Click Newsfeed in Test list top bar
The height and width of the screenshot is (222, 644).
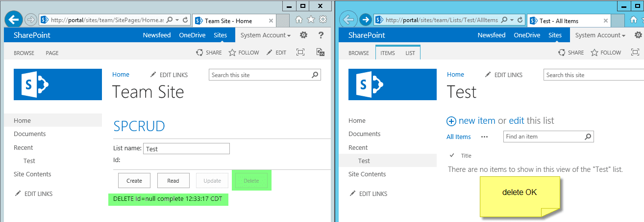point(492,35)
